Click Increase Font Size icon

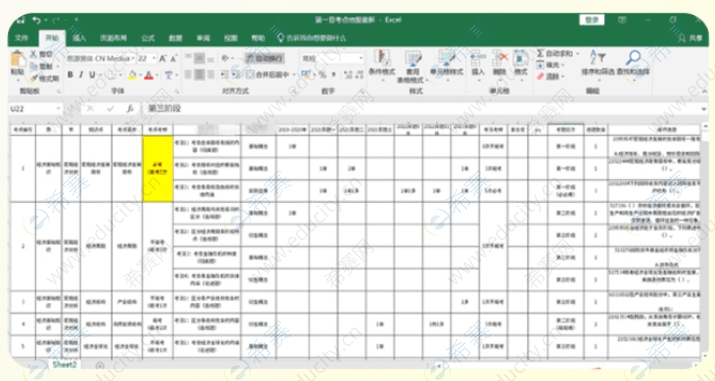pyautogui.click(x=163, y=59)
